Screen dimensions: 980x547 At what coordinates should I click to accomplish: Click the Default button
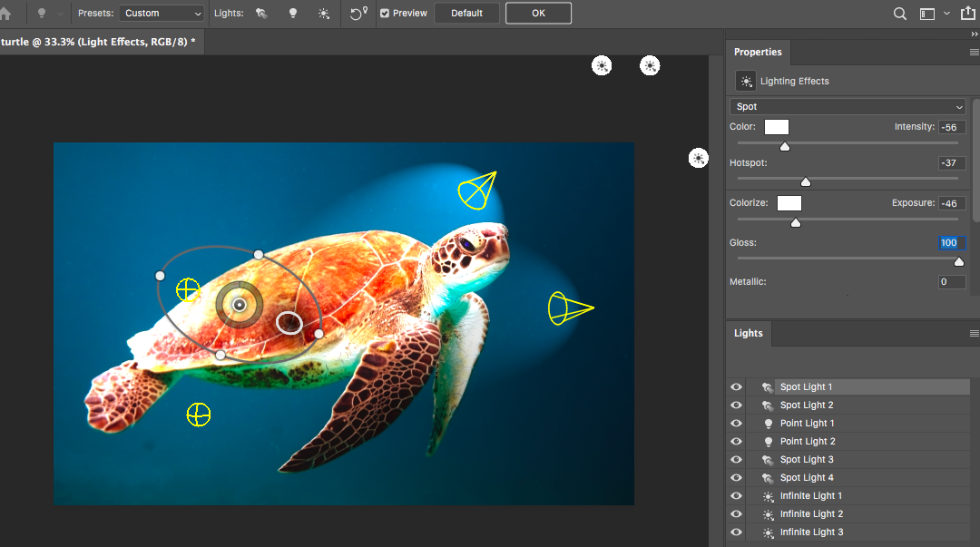click(467, 13)
